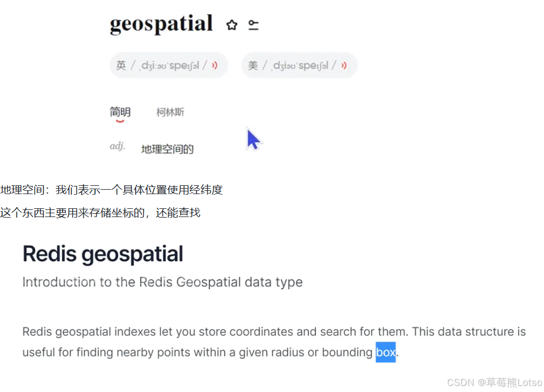This screenshot has width=544, height=392.
Task: Click the 地理空间的 definition text
Action: click(x=167, y=149)
